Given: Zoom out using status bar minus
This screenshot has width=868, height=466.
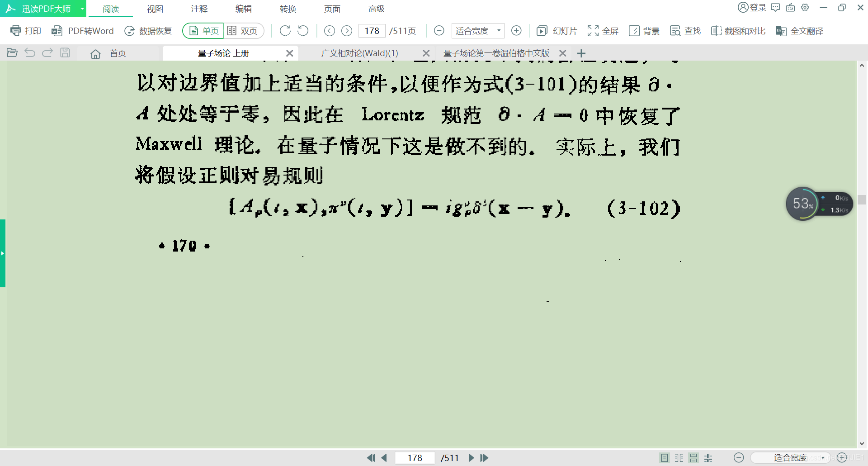Looking at the screenshot, I should (739, 458).
